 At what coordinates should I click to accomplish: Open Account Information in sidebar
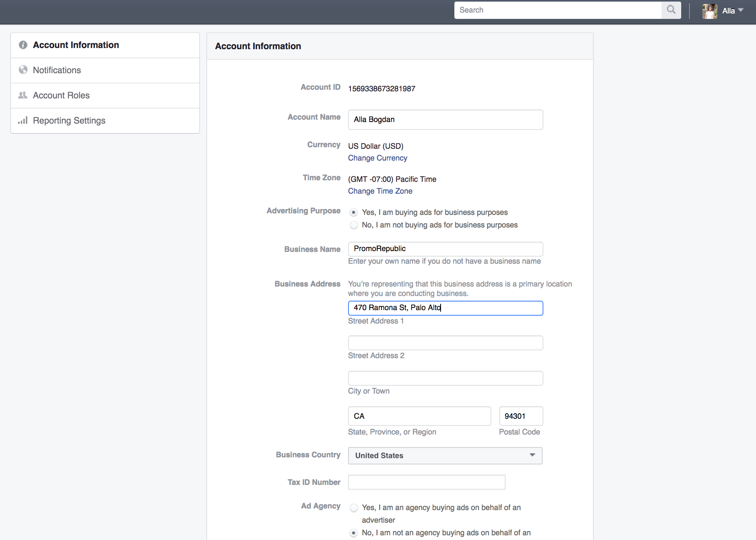pyautogui.click(x=105, y=45)
